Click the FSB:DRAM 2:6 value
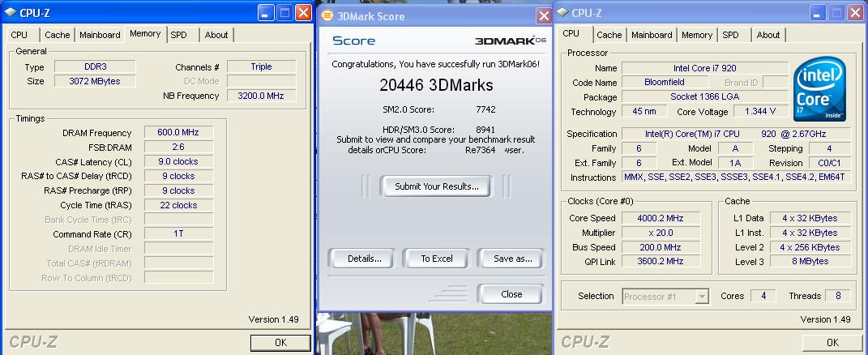The image size is (868, 355). (x=178, y=148)
